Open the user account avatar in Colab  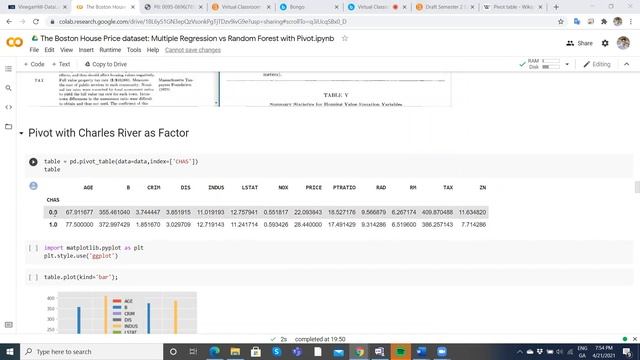(623, 43)
